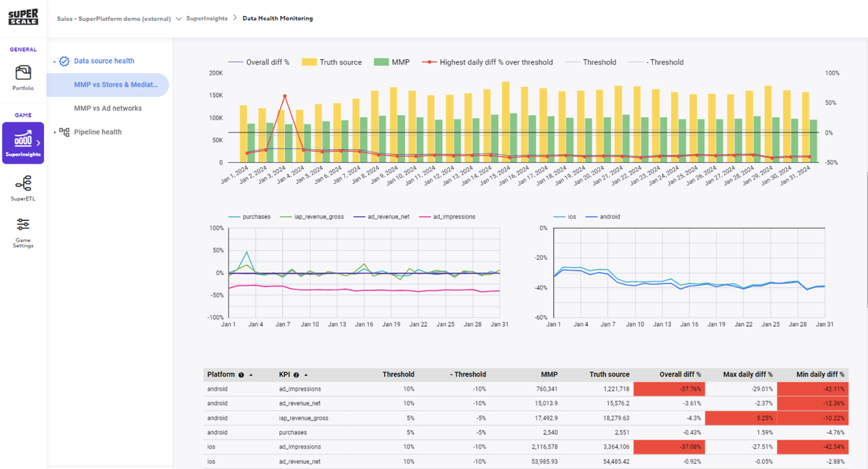Select MMP vs Ad networks page
Viewport: 868px width, 469px height.
pos(108,109)
